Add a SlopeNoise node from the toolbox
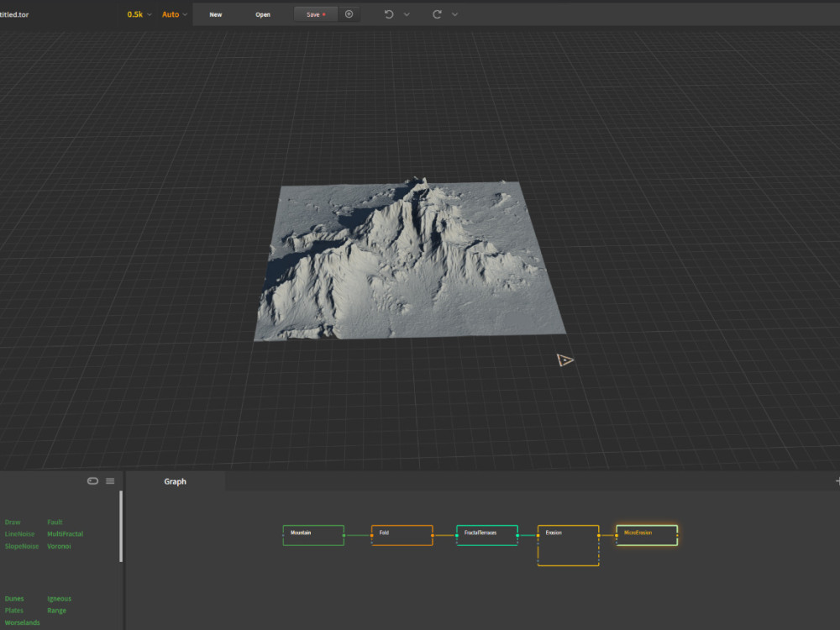The image size is (840, 630). [x=21, y=546]
